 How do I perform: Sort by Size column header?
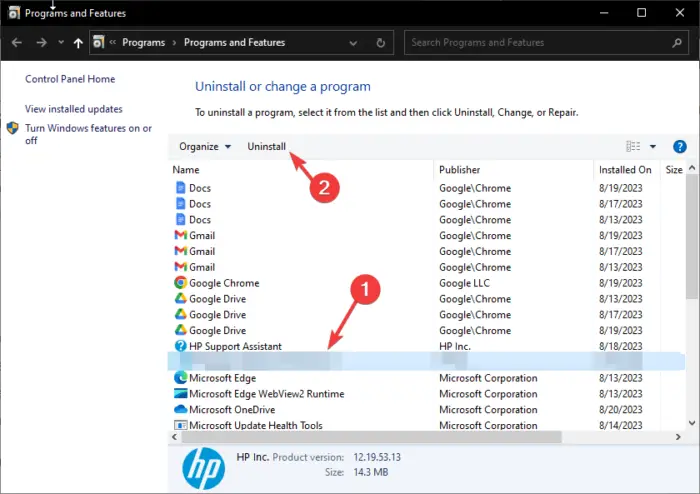[x=674, y=170]
